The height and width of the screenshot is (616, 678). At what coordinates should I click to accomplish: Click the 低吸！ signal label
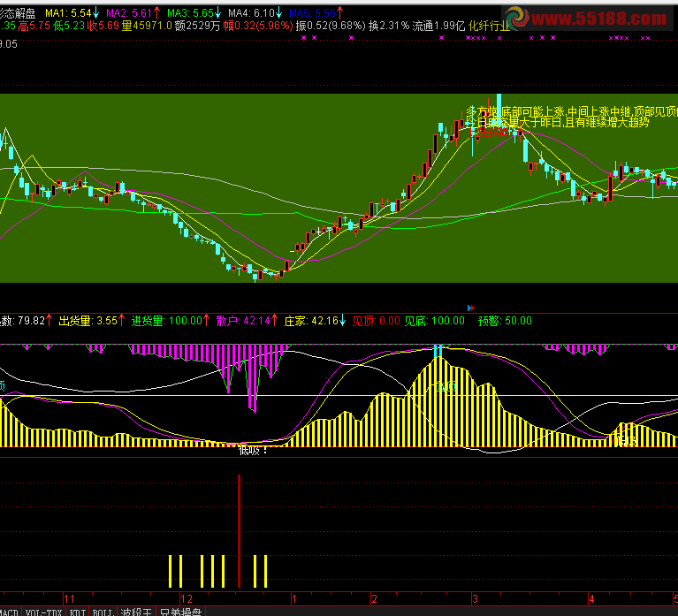(x=254, y=451)
